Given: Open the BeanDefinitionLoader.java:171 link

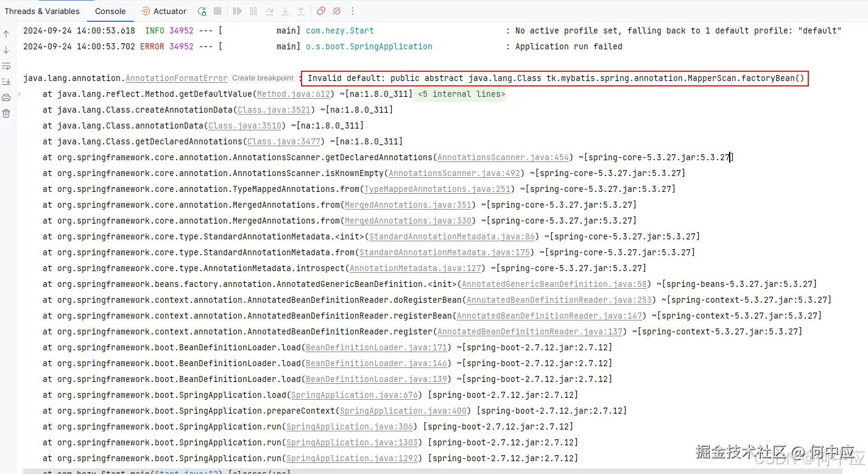Looking at the screenshot, I should point(376,347).
